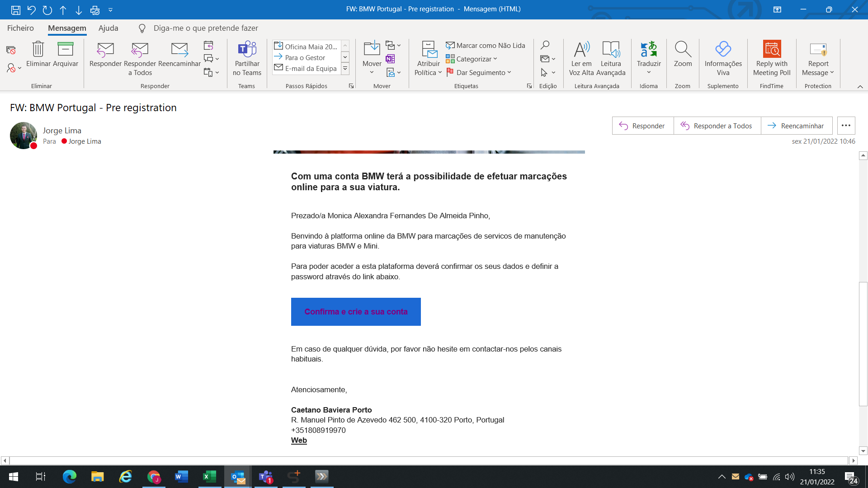The width and height of the screenshot is (868, 488).
Task: Click Reencaminhar in the ribbon
Action: click(179, 55)
